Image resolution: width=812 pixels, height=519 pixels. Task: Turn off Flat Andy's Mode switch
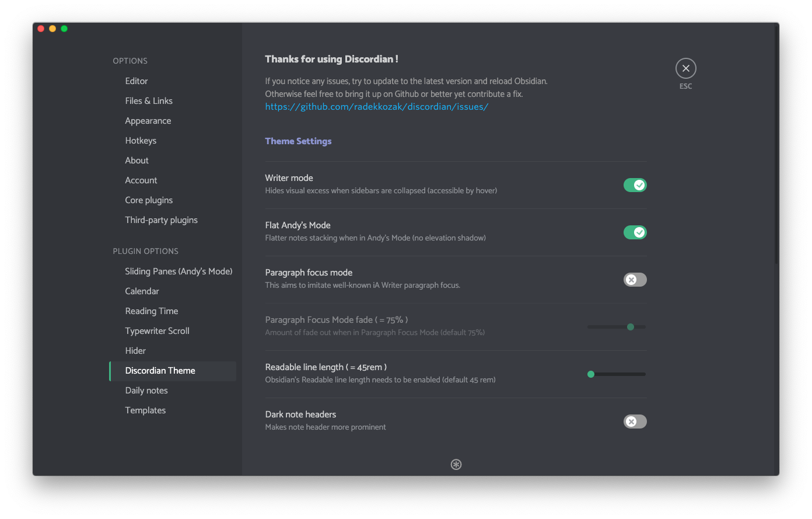pyautogui.click(x=635, y=232)
